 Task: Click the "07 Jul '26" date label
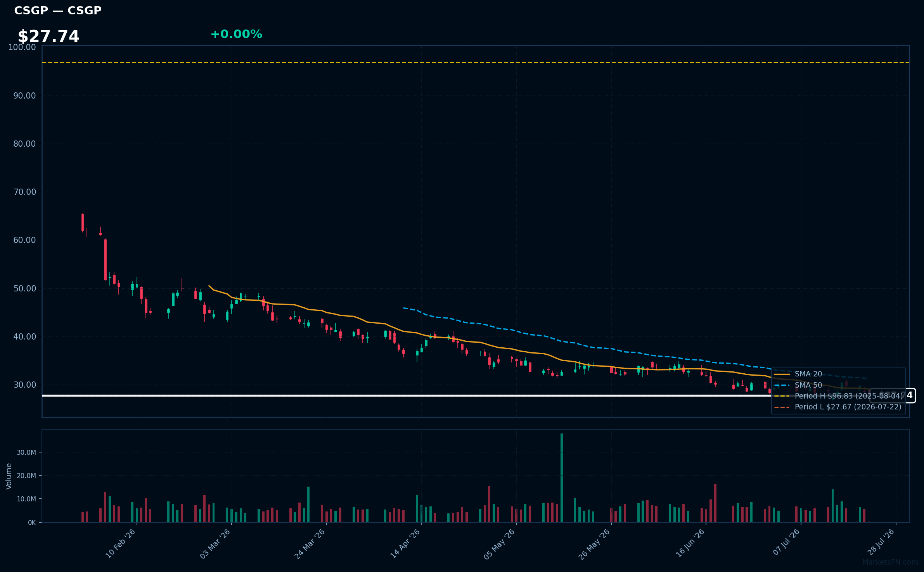tap(786, 542)
